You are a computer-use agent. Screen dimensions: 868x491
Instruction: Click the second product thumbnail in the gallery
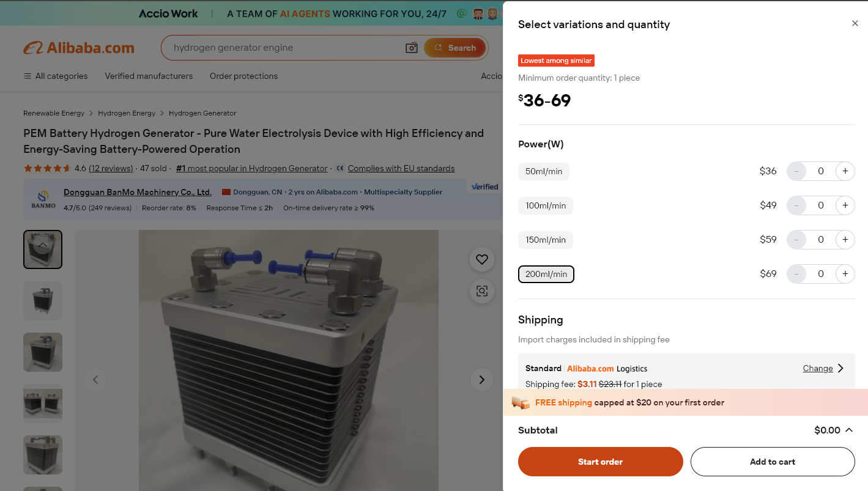pyautogui.click(x=42, y=301)
